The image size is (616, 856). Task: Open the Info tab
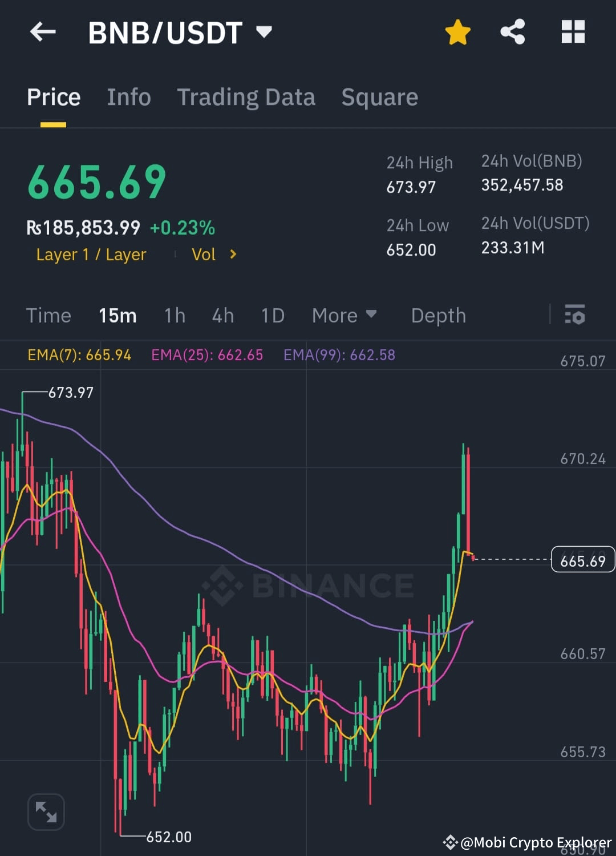[x=128, y=97]
